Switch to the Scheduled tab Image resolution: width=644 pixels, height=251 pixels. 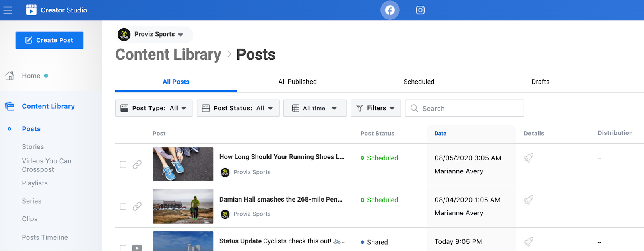tap(419, 82)
